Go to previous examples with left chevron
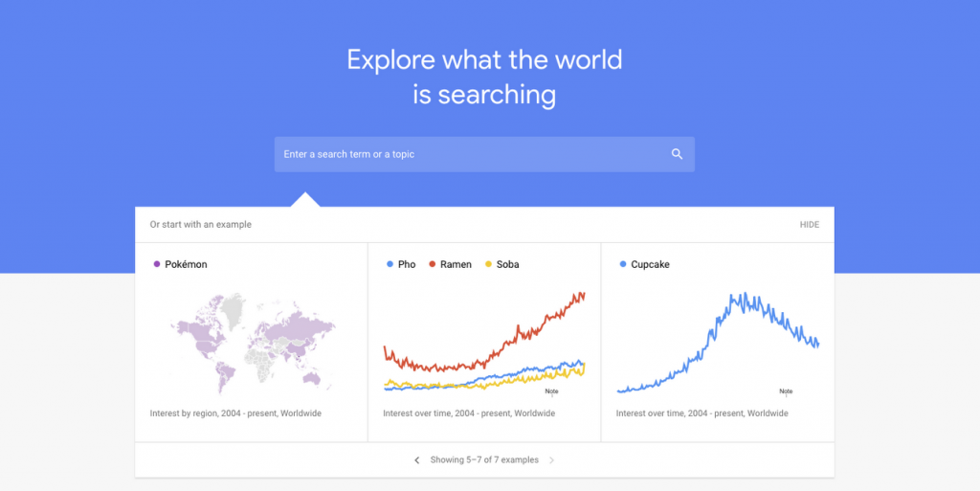Viewport: 980px width, 491px height. pos(417,460)
